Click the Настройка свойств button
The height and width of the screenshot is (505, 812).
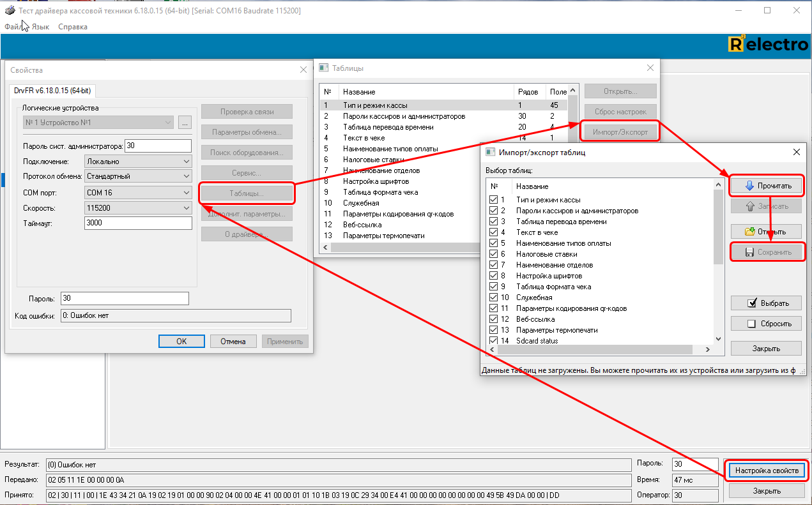pyautogui.click(x=767, y=471)
